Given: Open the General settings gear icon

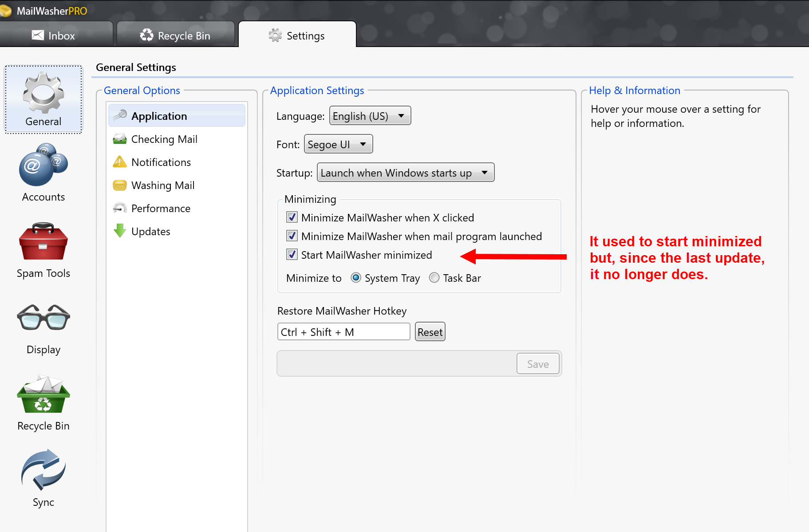Looking at the screenshot, I should click(43, 92).
